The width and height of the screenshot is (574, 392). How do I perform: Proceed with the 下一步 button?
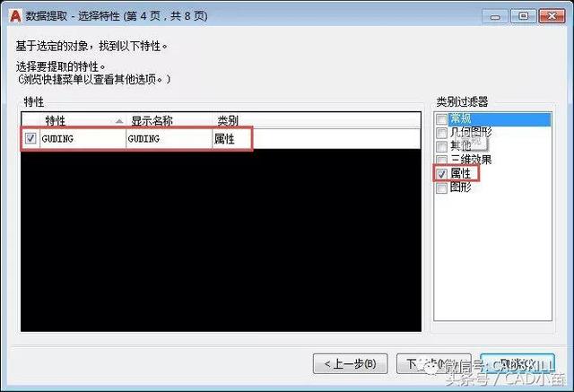click(x=433, y=363)
